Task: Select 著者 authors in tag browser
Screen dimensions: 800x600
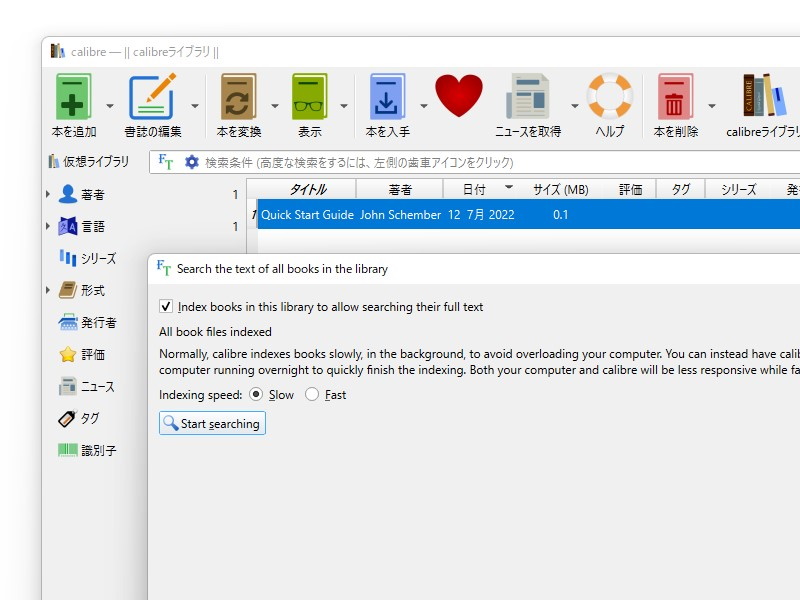Action: tap(82, 194)
